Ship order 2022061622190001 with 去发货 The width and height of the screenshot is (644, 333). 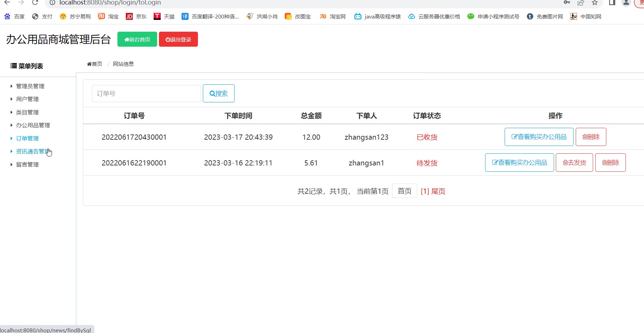point(574,163)
